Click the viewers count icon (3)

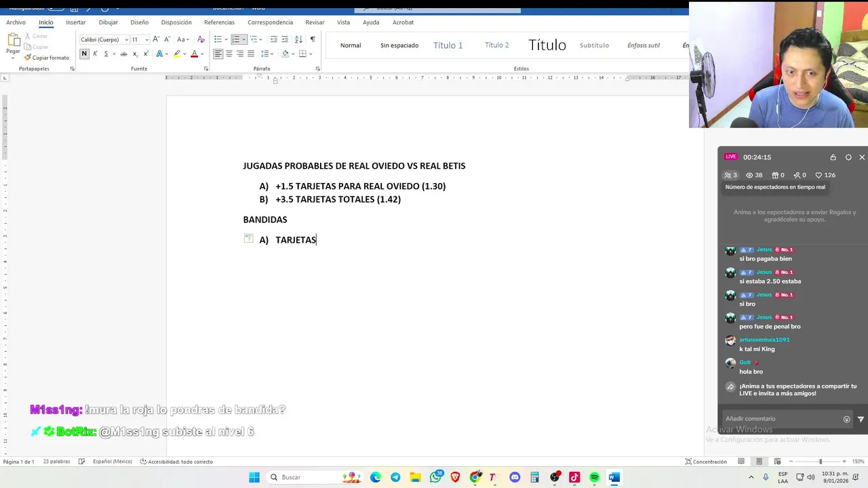tap(730, 175)
